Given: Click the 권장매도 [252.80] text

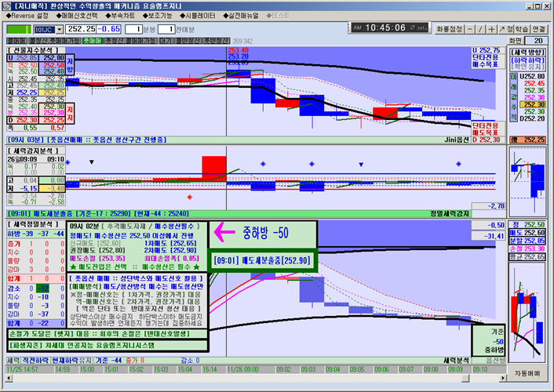Looking at the screenshot, I should pos(97,251).
